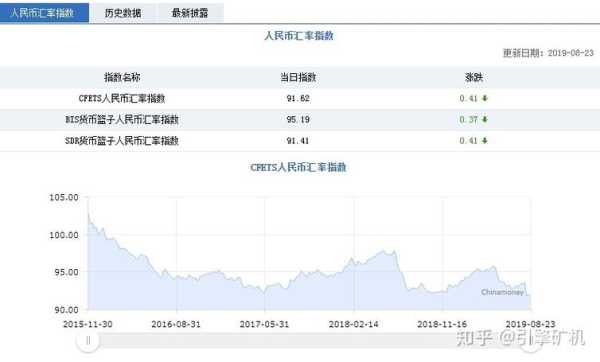Switch to the 最新披露 tab
This screenshot has width=600, height=362.
pyautogui.click(x=190, y=13)
